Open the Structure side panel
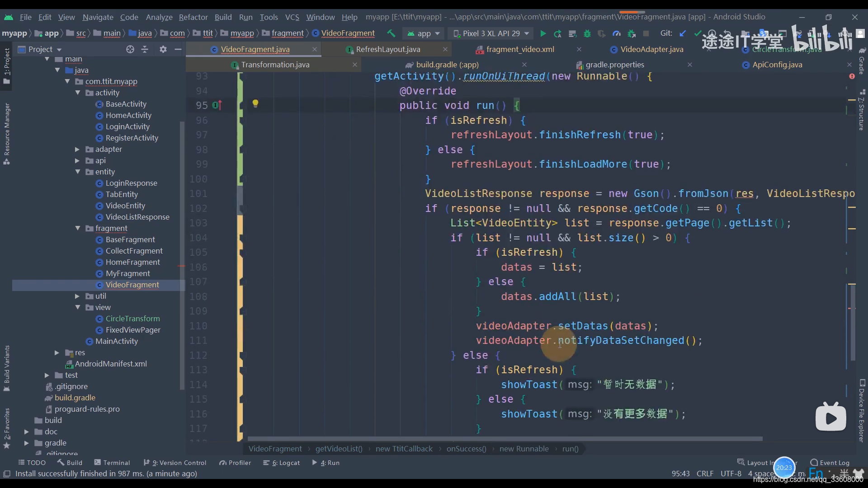Image resolution: width=868 pixels, height=488 pixels. pos(862,110)
